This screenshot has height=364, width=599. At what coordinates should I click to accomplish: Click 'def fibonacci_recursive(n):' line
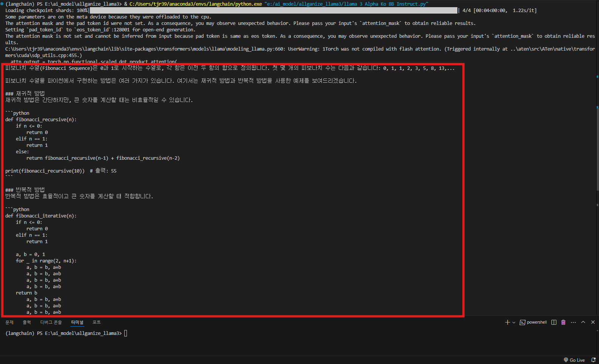point(41,119)
